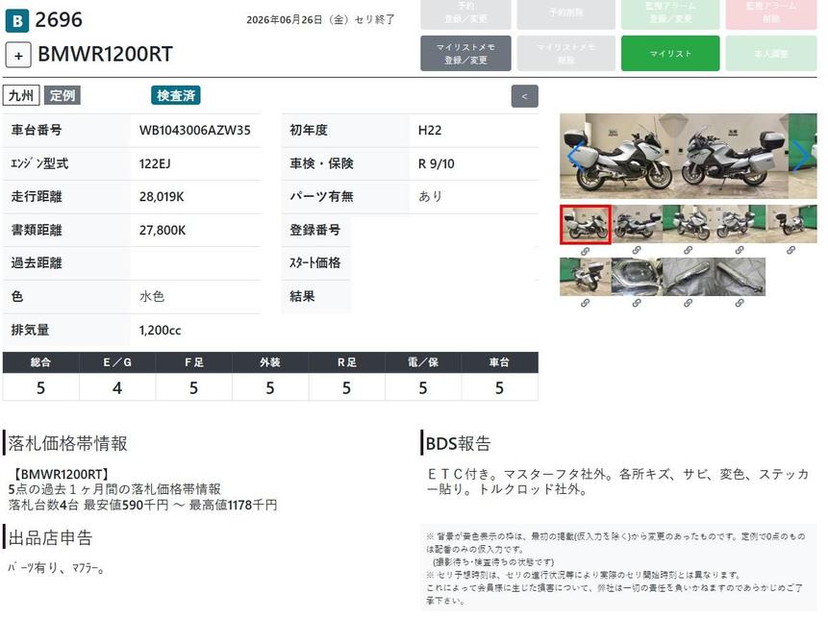
Task: Click the faded 予約削除 button
Action: click(565, 13)
